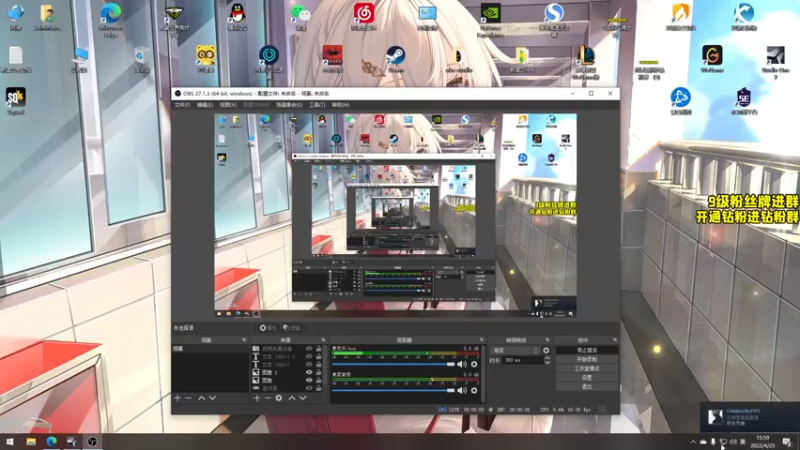Open the 工具(T) menu in OBS

[317, 105]
